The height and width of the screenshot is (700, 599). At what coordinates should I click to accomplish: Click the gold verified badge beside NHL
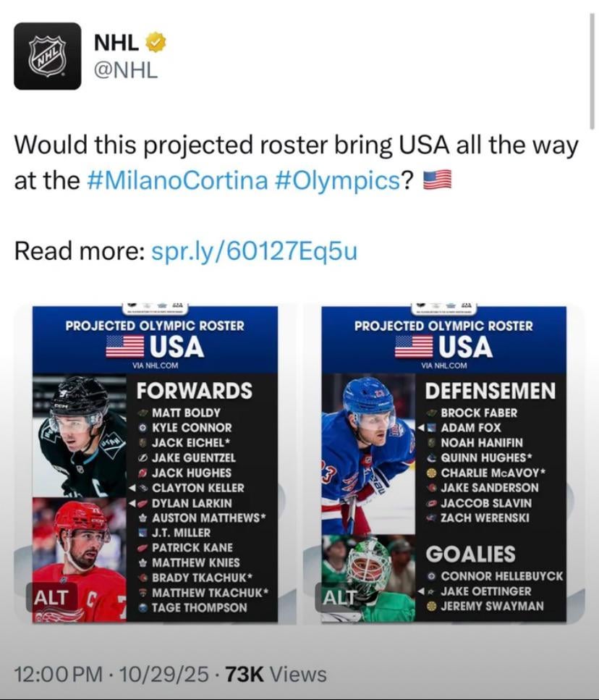click(154, 42)
